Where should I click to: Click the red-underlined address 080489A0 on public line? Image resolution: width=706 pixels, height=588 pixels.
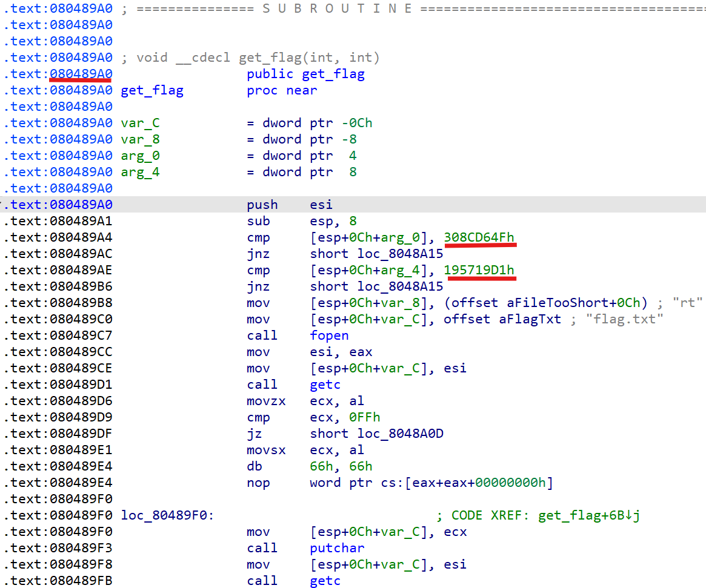pos(81,74)
